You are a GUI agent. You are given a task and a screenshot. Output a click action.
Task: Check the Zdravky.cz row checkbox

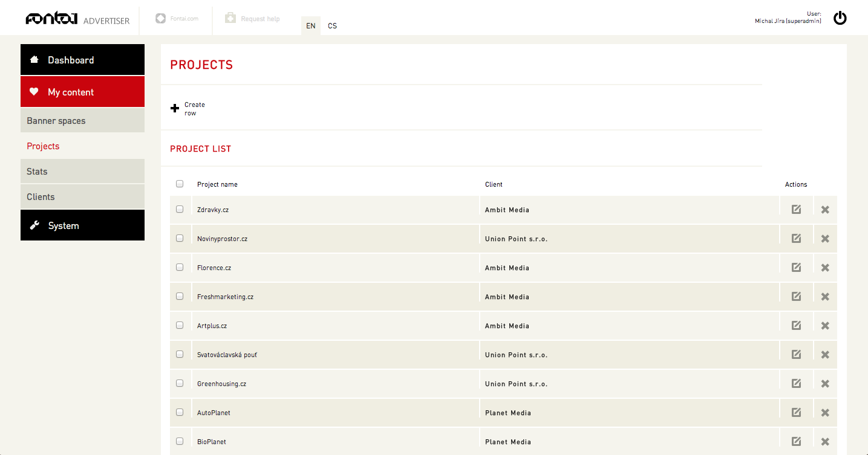click(x=180, y=209)
